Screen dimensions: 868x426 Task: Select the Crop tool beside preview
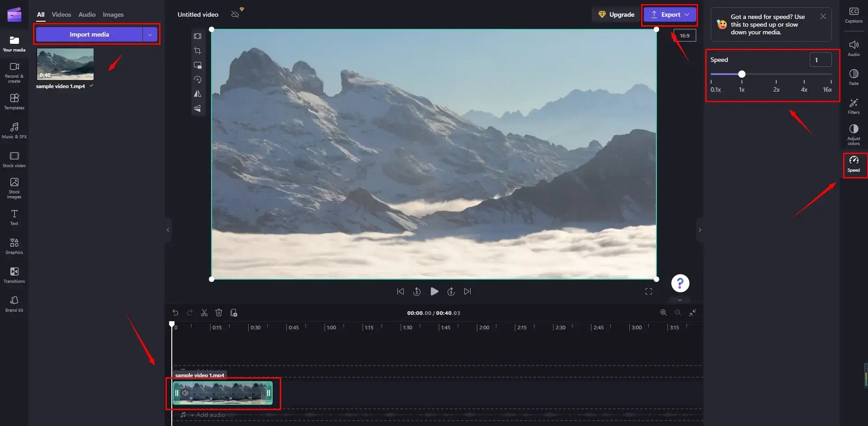point(198,51)
